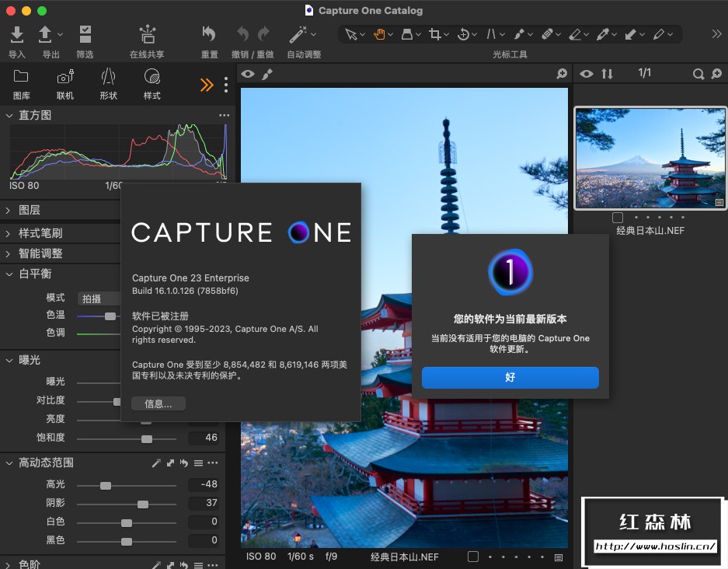Toggle the browser panel eye icon
The image size is (728, 569).
pos(587,74)
